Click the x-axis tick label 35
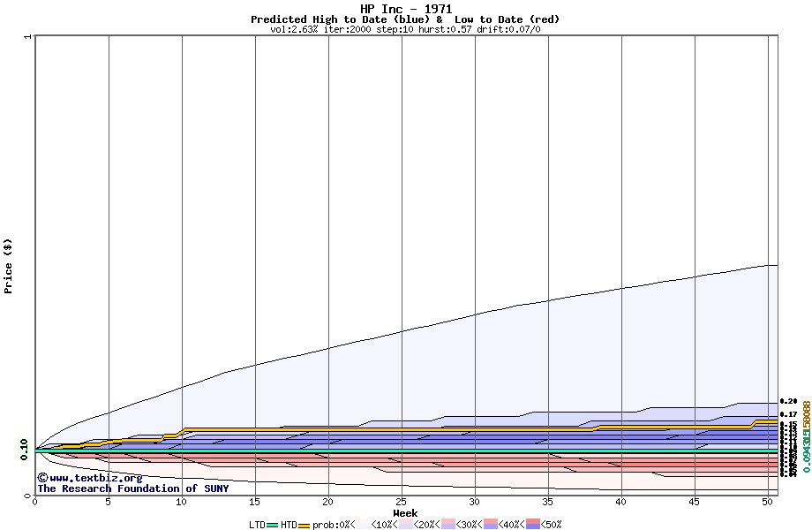812x530 pixels. pos(548,502)
